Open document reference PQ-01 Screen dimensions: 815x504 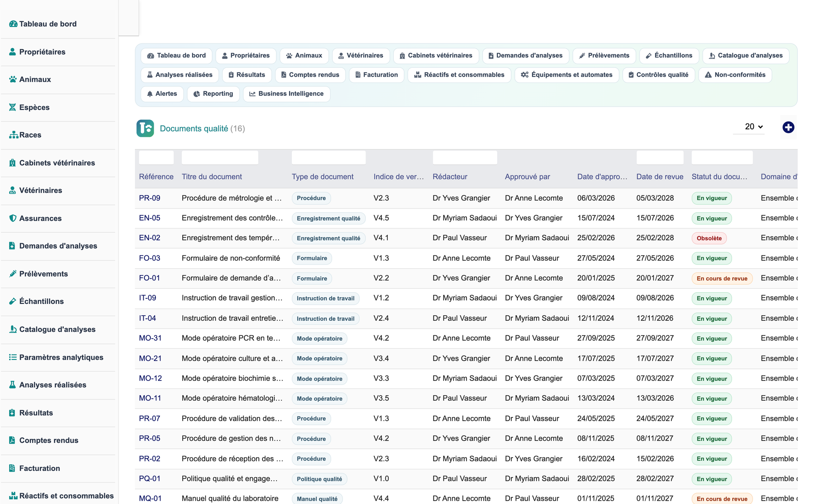click(x=150, y=478)
